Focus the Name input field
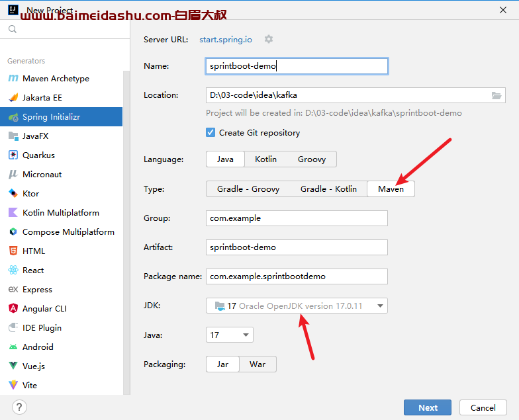519x420 pixels. tap(297, 66)
